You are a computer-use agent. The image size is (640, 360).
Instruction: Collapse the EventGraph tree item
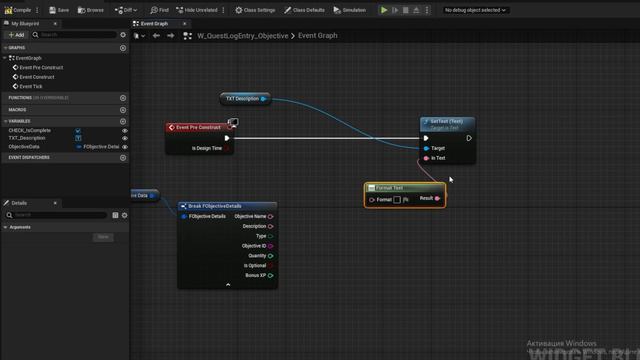[5, 58]
